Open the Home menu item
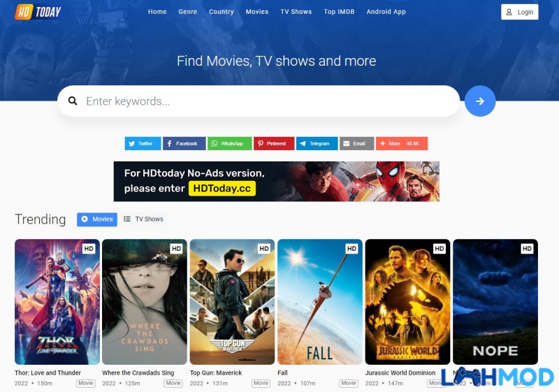This screenshot has height=392, width=559. [157, 12]
